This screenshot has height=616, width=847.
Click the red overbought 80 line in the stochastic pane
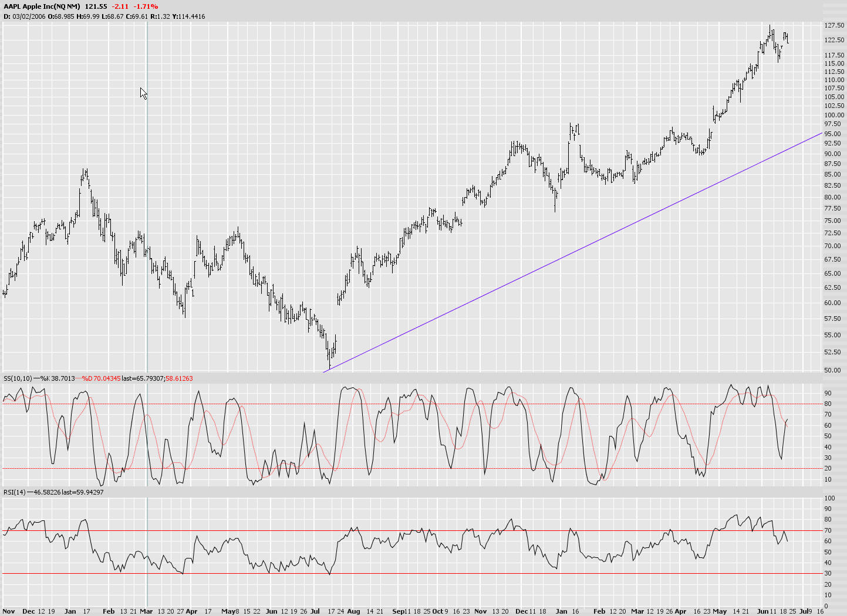pos(411,404)
